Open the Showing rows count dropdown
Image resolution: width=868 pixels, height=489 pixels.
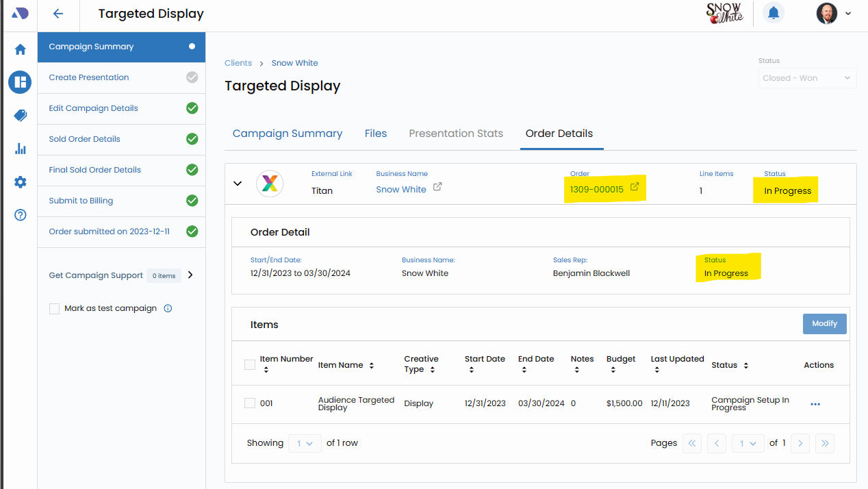tap(305, 443)
